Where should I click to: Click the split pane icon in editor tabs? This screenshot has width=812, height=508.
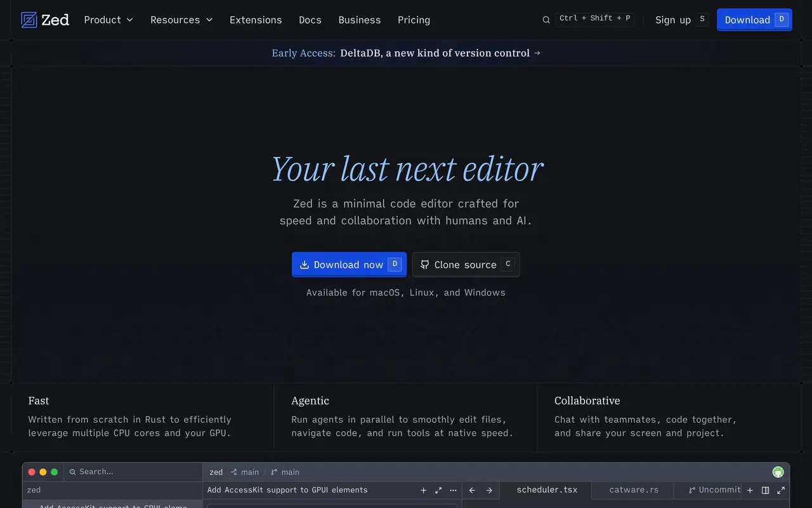pyautogui.click(x=766, y=490)
